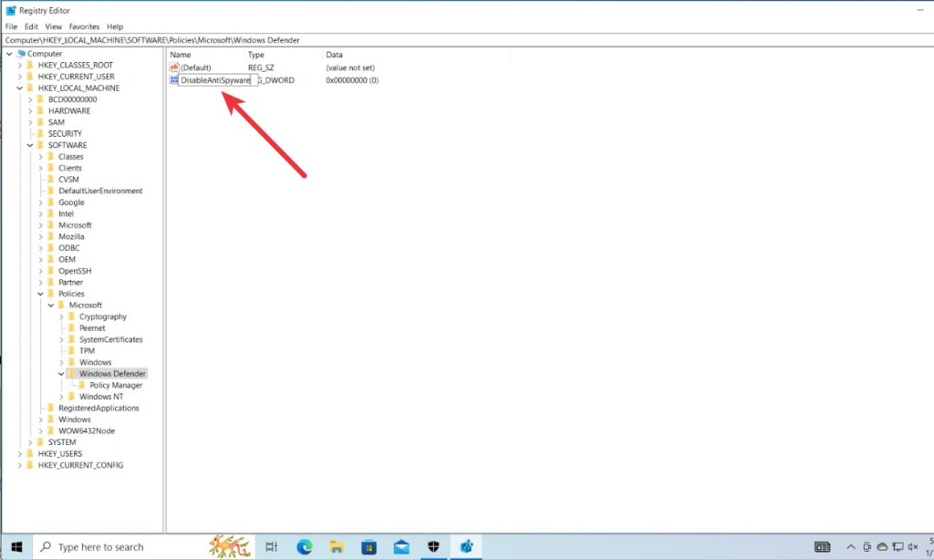The width and height of the screenshot is (934, 560).
Task: Click the Registry Editor taskbar icon
Action: [466, 547]
